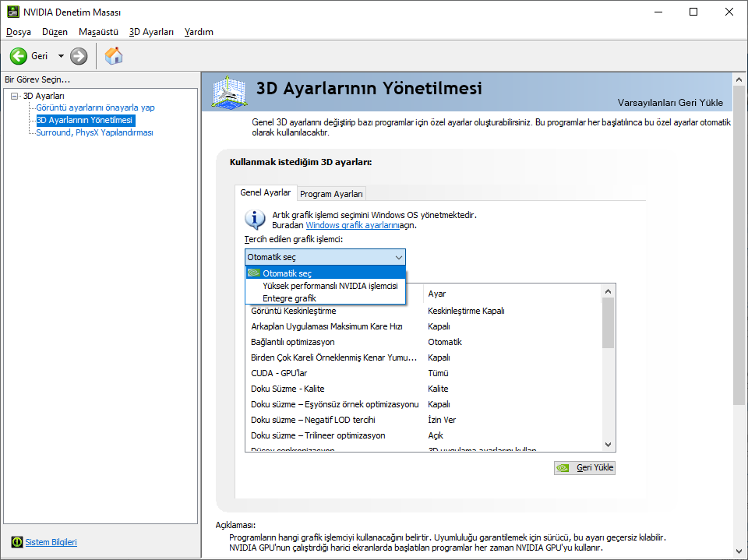Select Otomatik seç from the dropdown list
Screen dimensions: 748x560
point(326,273)
